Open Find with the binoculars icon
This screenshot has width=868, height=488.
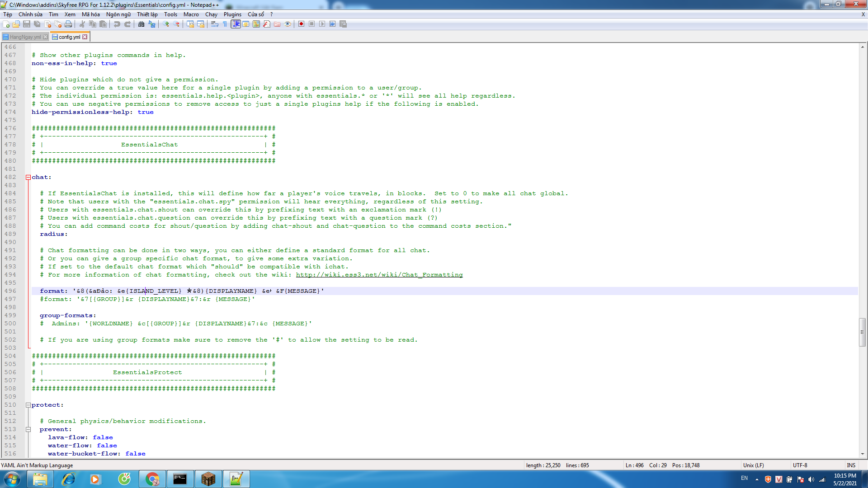pyautogui.click(x=142, y=24)
